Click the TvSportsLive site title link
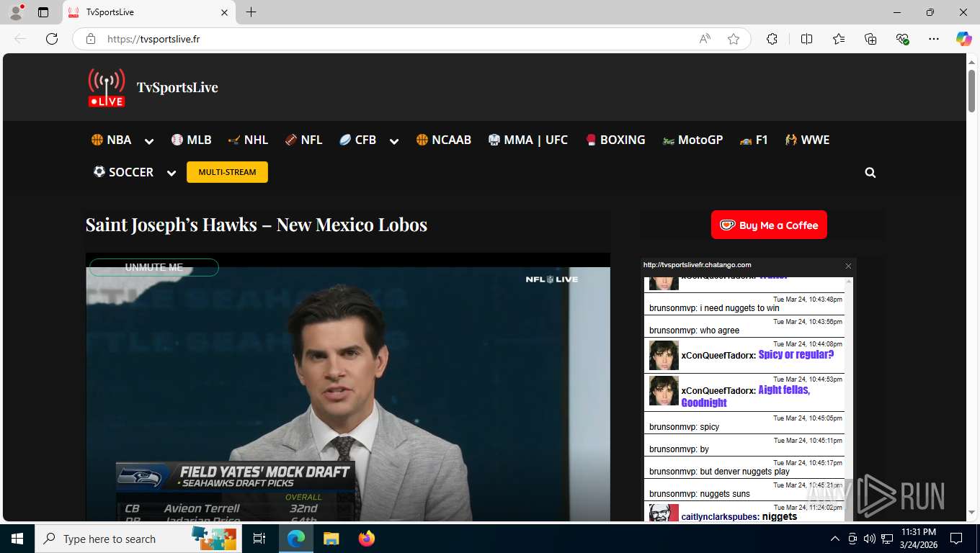This screenshot has width=980, height=553. coord(177,87)
